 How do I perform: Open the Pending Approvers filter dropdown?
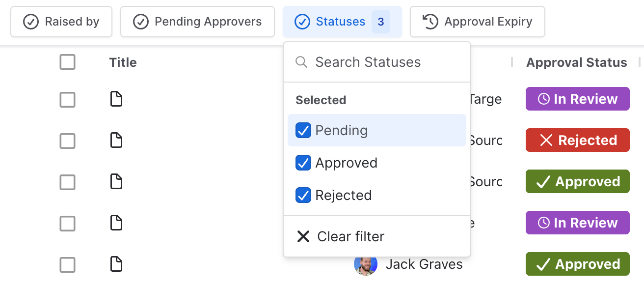tap(197, 22)
